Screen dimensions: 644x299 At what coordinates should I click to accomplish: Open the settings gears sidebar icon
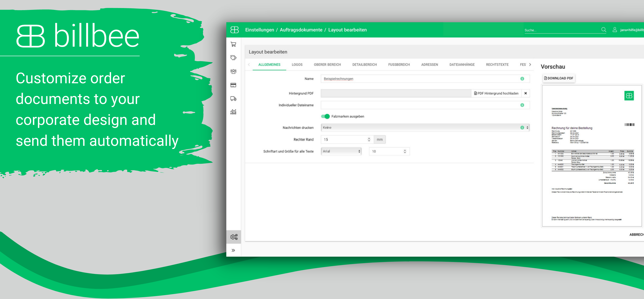tap(234, 236)
